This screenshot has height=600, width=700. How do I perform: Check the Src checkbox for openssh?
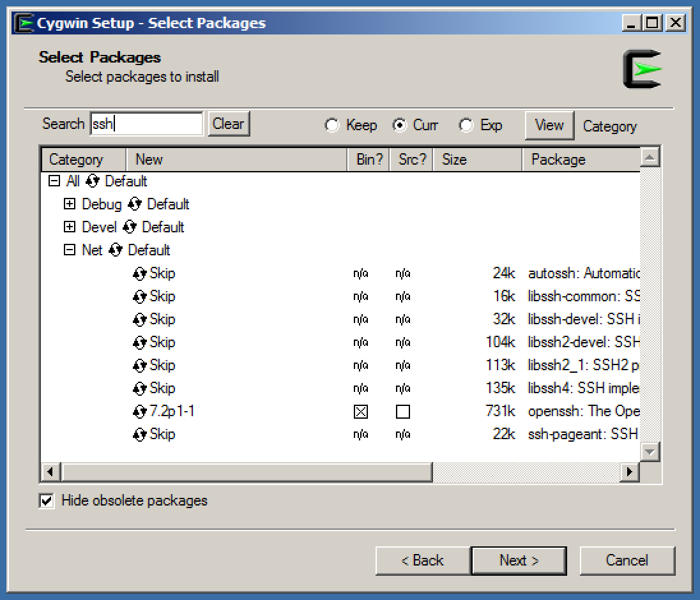click(402, 412)
